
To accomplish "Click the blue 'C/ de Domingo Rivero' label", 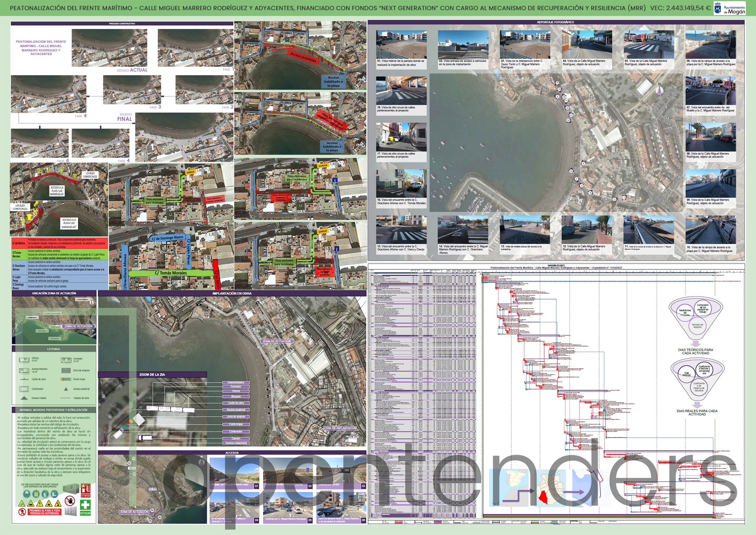I will click(167, 238).
